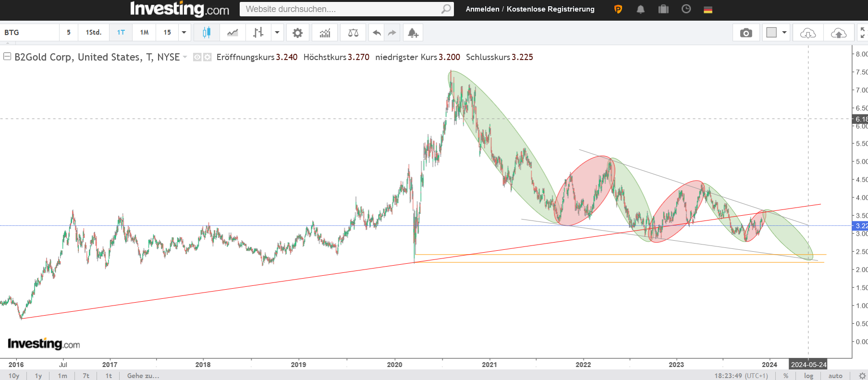The image size is (868, 380).
Task: Edit the BTG symbol input field
Action: 30,33
